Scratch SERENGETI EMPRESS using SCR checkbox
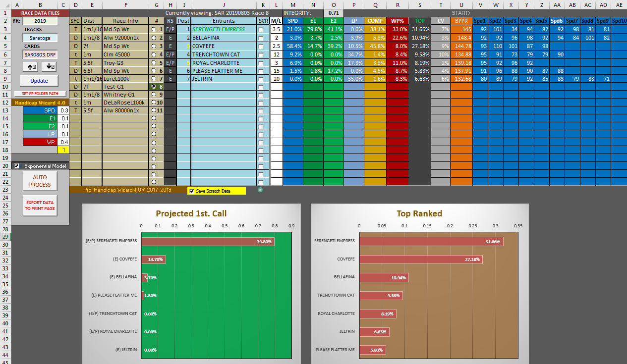 point(261,30)
